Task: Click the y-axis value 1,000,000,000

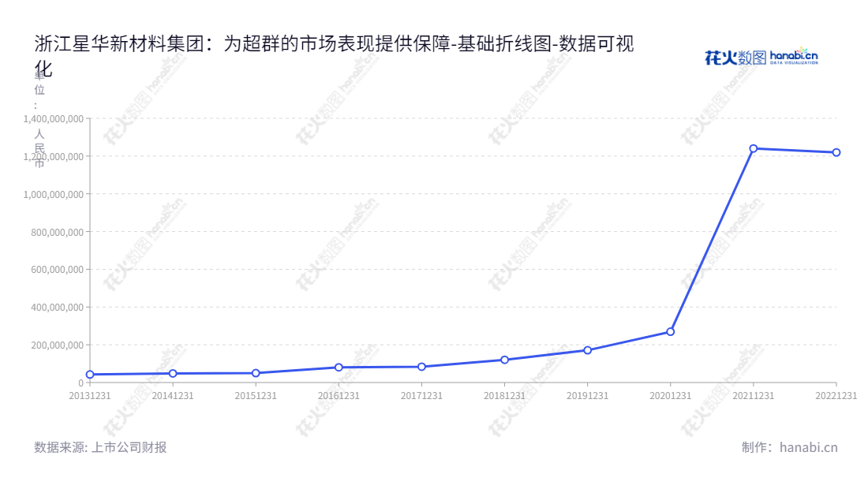Action: [54, 194]
